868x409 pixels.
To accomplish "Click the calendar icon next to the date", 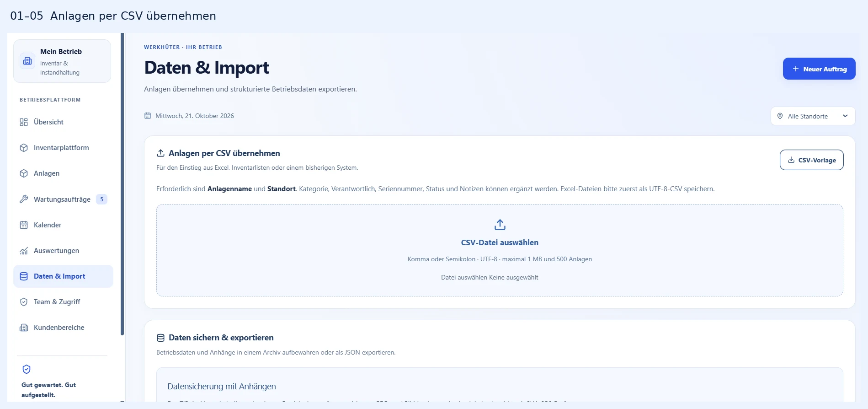I will pos(148,116).
